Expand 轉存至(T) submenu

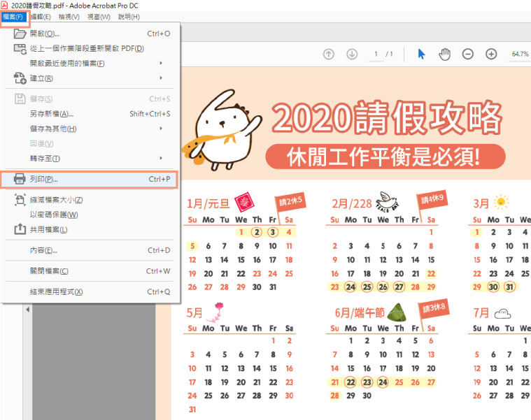90,159
